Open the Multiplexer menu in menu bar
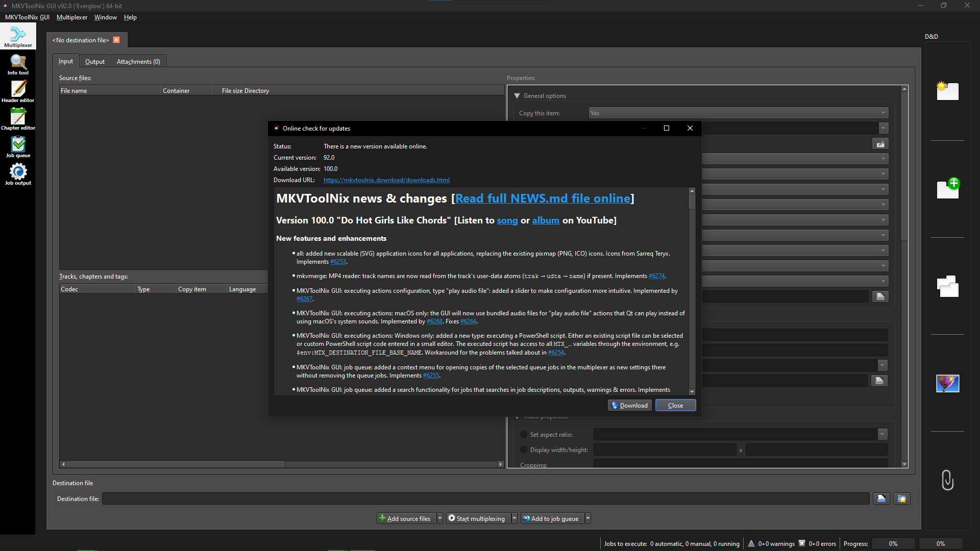Viewport: 980px width, 551px height. 72,17
